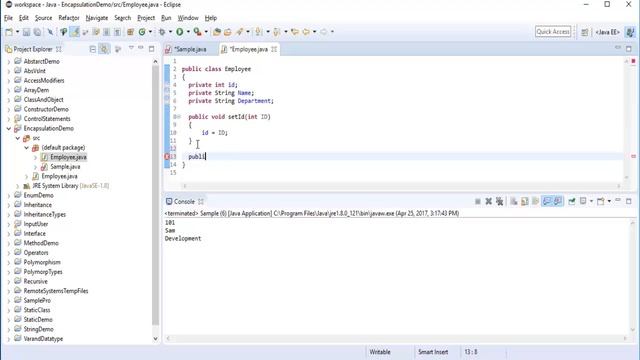Viewport: 640px width, 360px height.
Task: Expand the Inheritance project
Action: 9,205
